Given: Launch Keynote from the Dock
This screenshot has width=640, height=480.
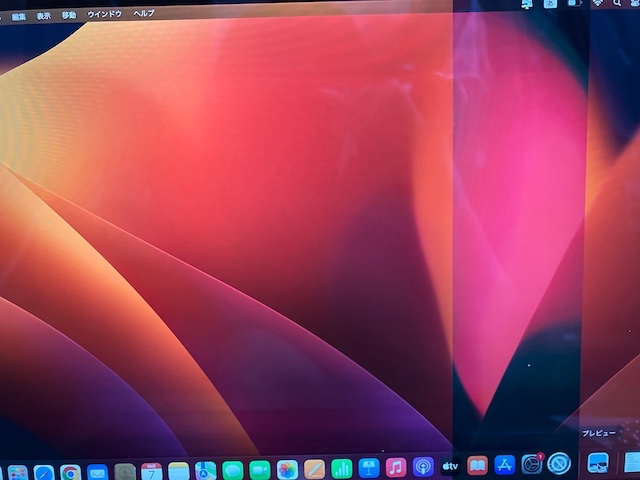Looking at the screenshot, I should coord(369,468).
